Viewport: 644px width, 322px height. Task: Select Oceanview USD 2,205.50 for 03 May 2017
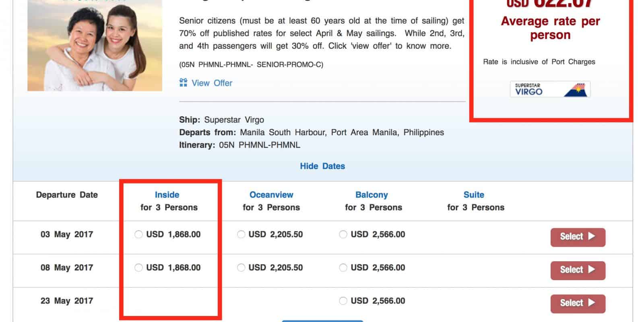[241, 234]
